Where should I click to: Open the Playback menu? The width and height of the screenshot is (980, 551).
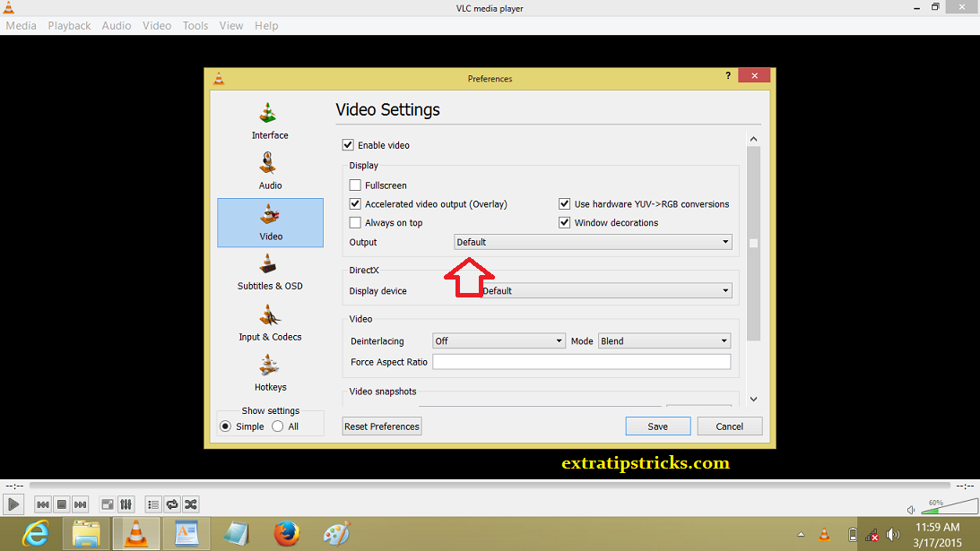click(69, 26)
